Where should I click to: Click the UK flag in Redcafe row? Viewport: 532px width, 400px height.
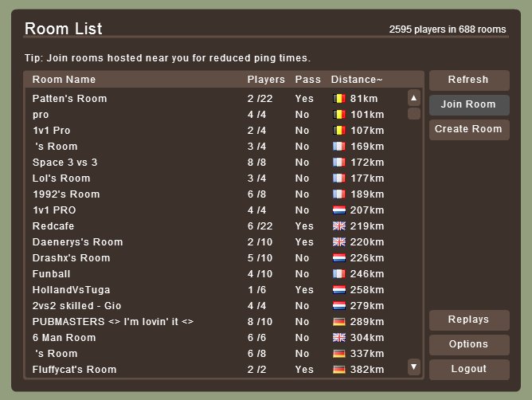coord(339,226)
